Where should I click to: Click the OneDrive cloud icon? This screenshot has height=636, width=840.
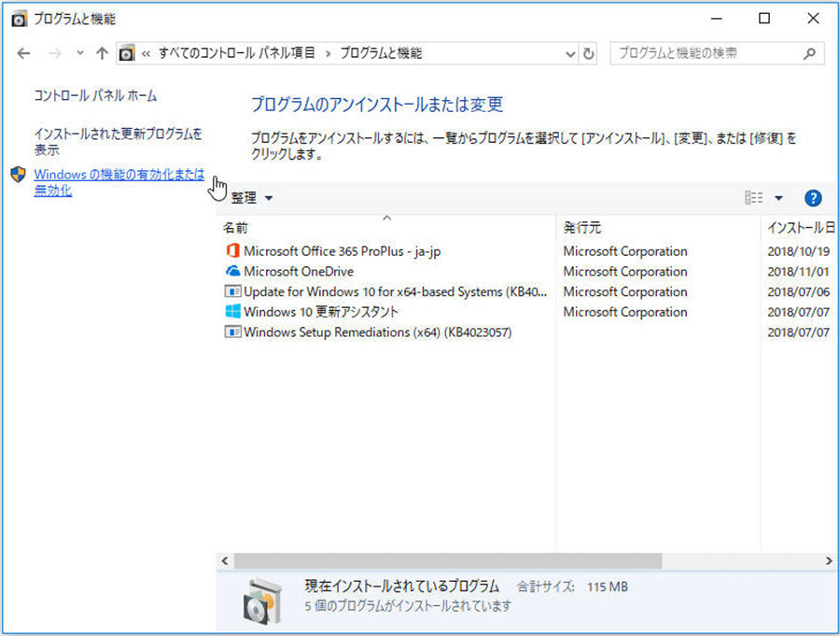point(232,272)
